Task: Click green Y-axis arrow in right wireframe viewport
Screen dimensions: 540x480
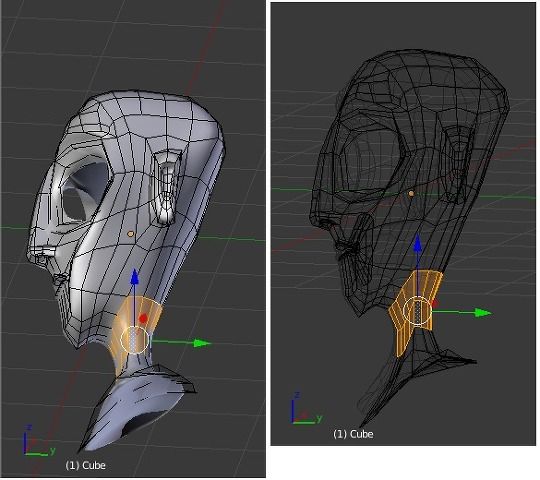Action: click(483, 313)
